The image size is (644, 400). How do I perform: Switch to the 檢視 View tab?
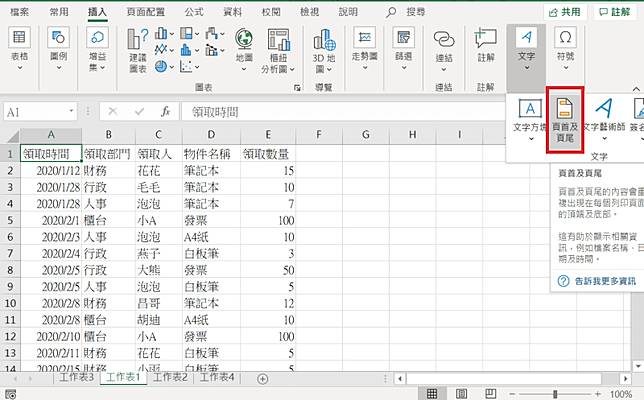click(x=309, y=12)
